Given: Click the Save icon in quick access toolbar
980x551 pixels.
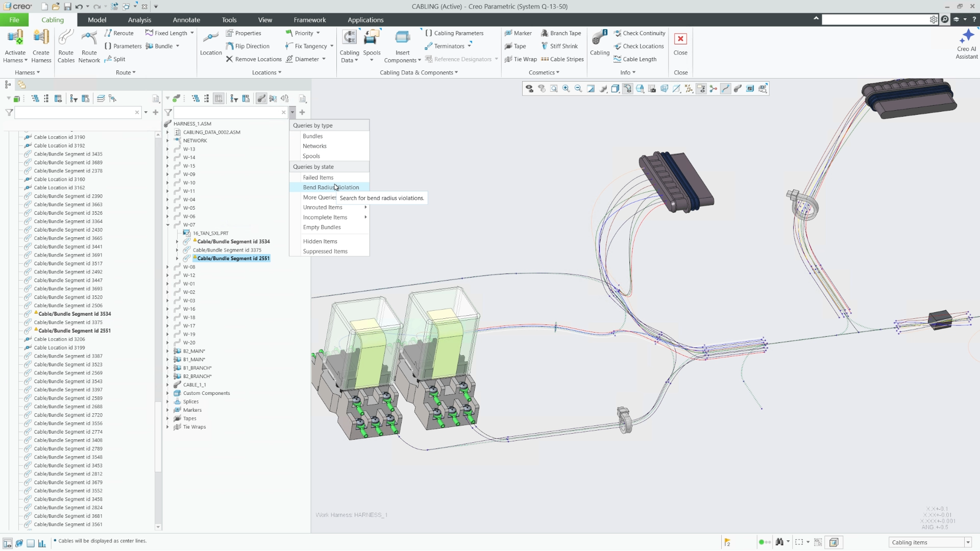Looking at the screenshot, I should 67,7.
